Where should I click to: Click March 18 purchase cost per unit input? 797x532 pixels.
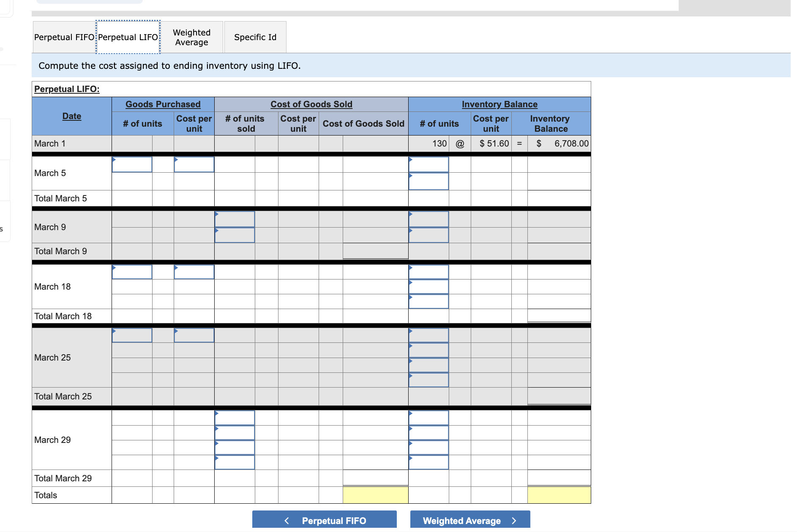(x=194, y=272)
